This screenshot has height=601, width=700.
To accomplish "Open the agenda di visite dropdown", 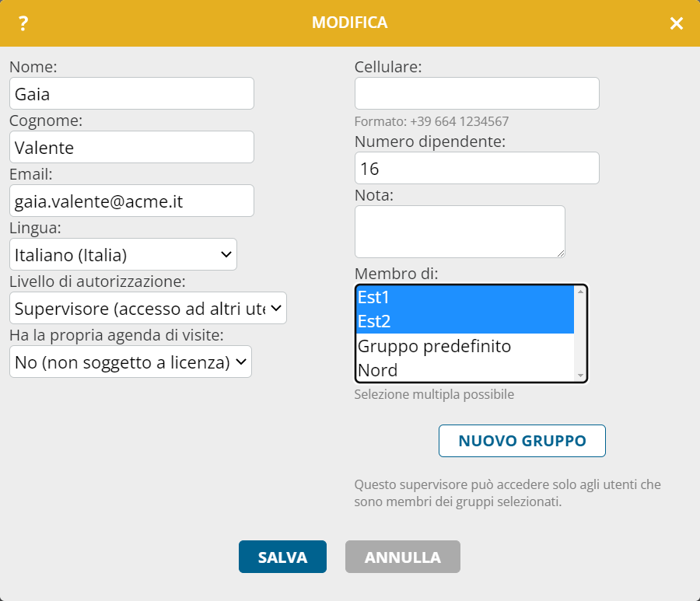I will (x=131, y=362).
